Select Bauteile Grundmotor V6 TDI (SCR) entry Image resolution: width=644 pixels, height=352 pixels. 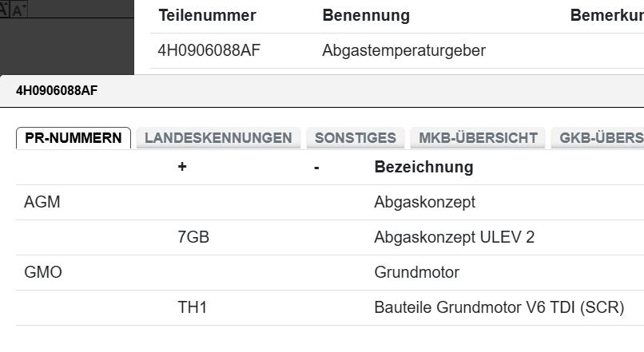[x=499, y=307]
